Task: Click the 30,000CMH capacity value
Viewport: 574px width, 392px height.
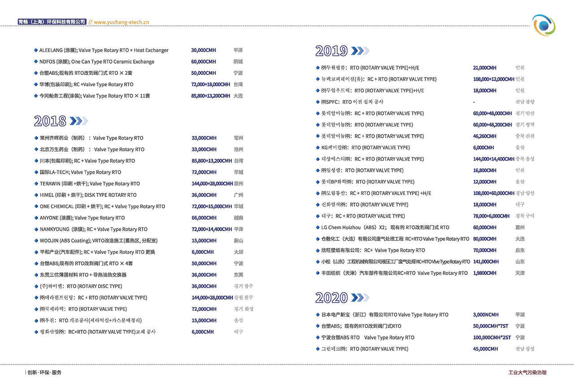Action: [x=204, y=50]
